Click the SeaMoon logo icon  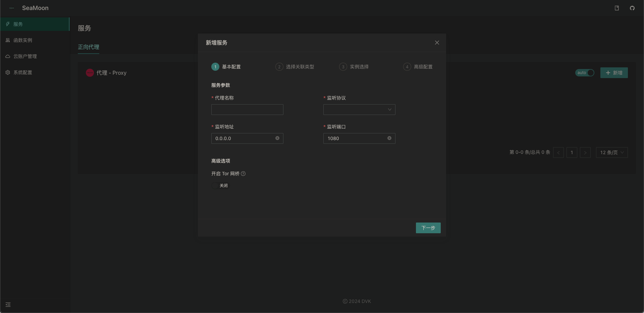coord(12,8)
